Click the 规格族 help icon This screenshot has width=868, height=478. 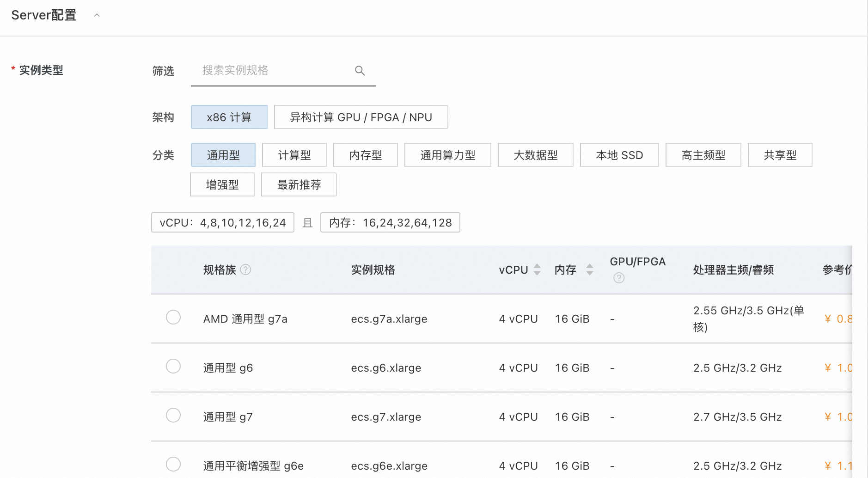tap(246, 270)
